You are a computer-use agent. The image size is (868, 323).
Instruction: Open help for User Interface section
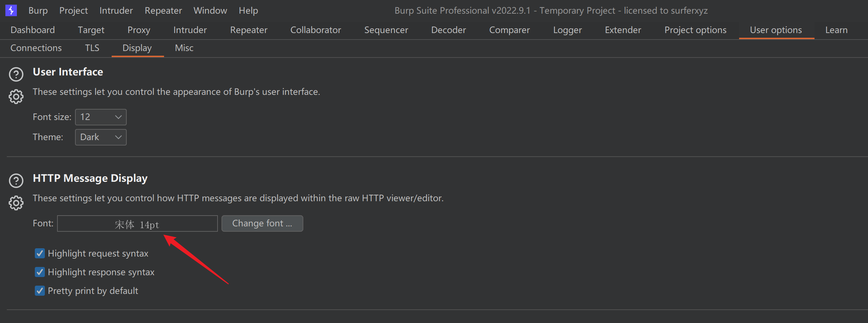[x=16, y=74]
